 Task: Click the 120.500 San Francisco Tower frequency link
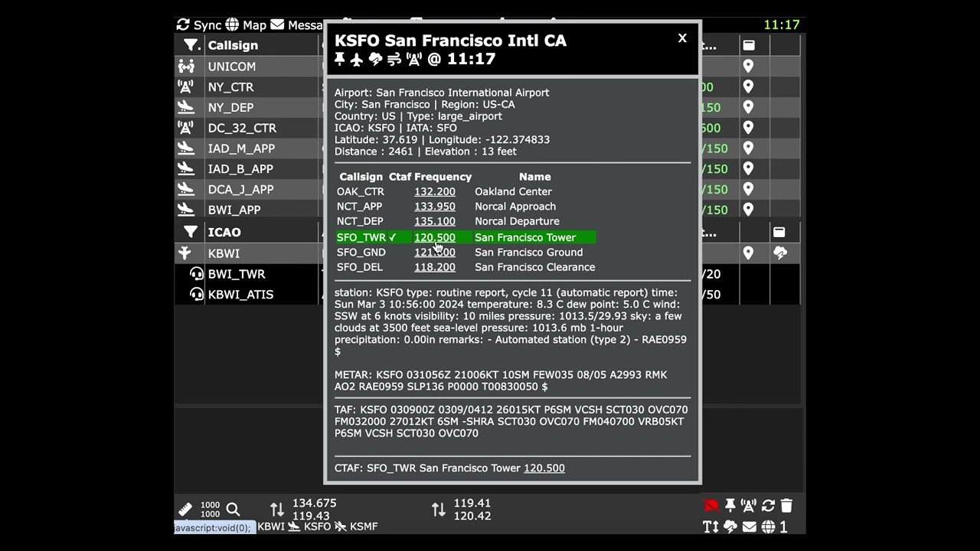pos(434,237)
